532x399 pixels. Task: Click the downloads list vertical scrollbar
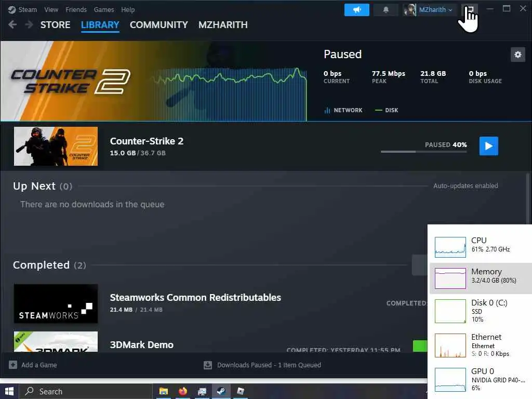point(528,198)
